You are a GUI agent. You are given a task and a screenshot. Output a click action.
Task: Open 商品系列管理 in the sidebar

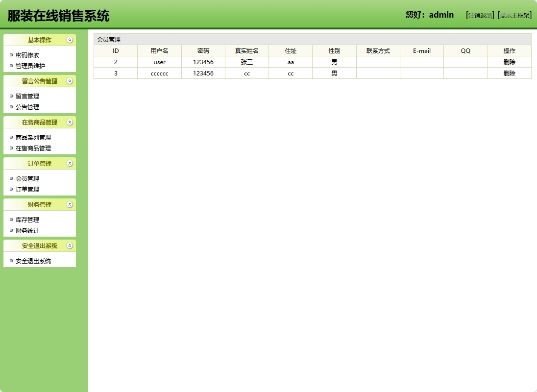pyautogui.click(x=33, y=137)
